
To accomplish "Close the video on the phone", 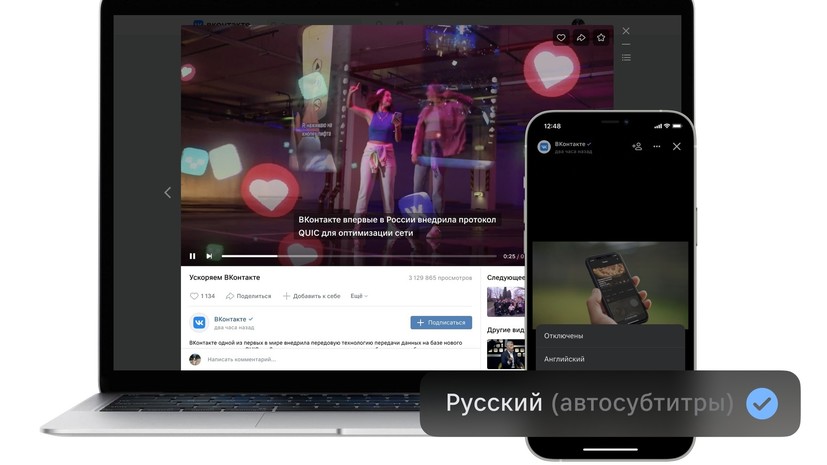I will 677,147.
